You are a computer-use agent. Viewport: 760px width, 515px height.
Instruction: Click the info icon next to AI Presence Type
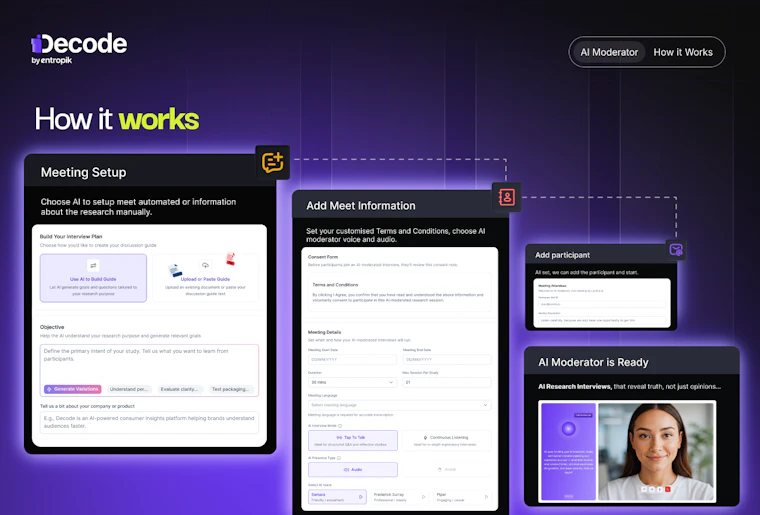coord(339,458)
